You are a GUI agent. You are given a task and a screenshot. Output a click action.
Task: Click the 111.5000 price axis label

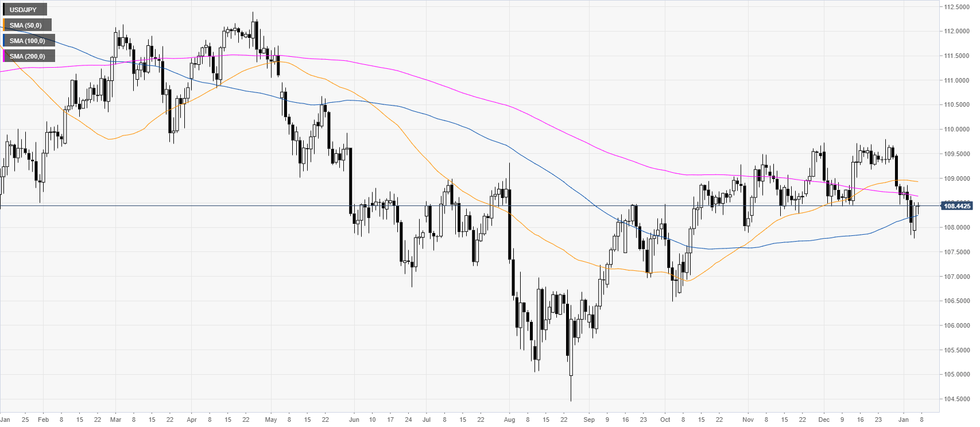[957, 56]
